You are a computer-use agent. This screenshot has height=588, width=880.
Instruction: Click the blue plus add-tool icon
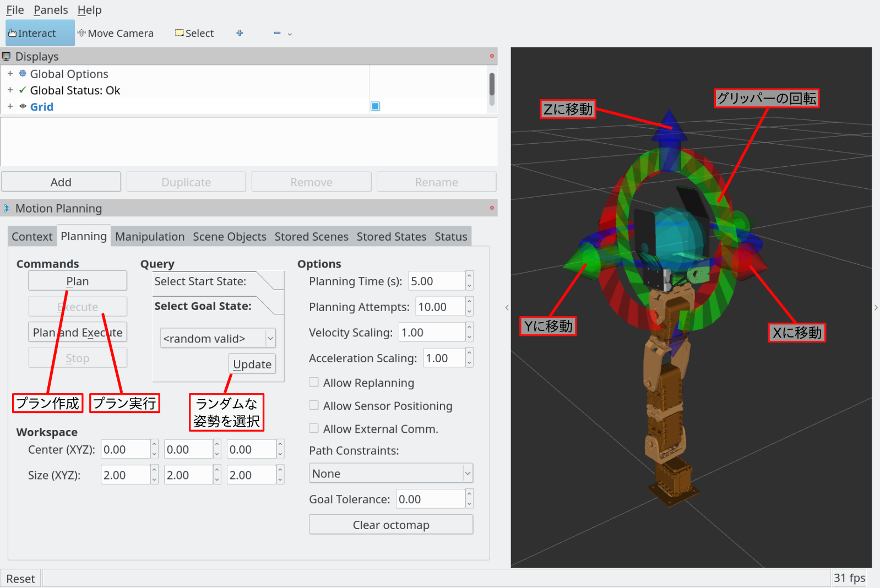click(x=240, y=33)
